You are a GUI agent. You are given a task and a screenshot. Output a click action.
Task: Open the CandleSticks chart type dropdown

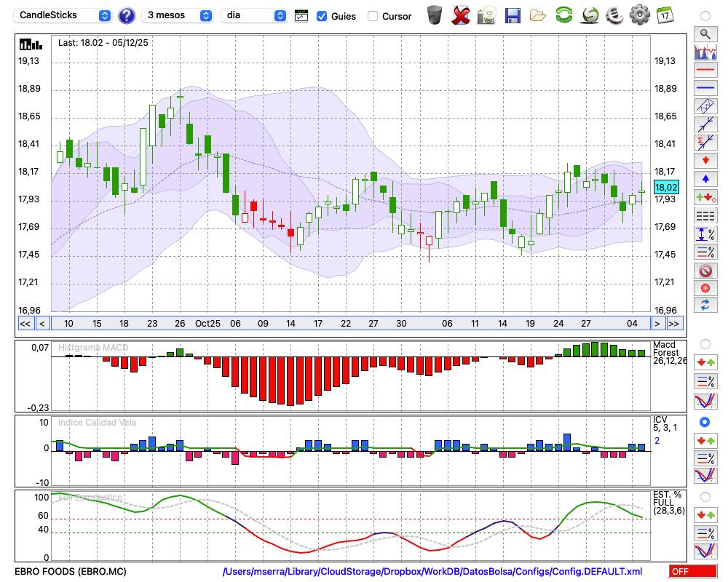[x=64, y=15]
